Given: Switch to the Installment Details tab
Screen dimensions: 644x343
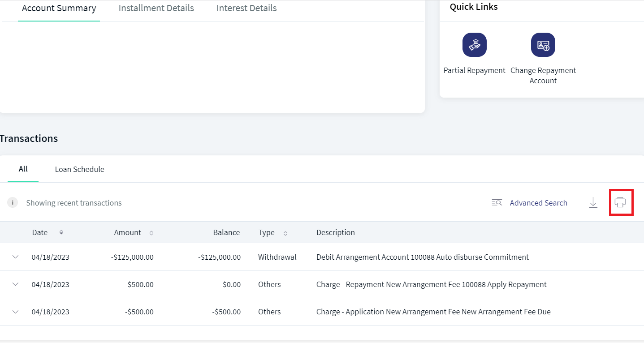Looking at the screenshot, I should (156, 8).
